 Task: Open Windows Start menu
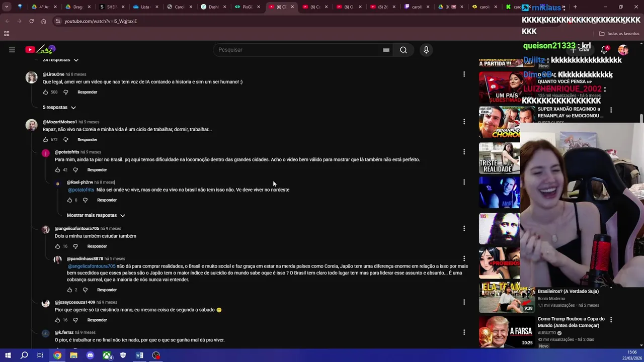[x=8, y=355]
